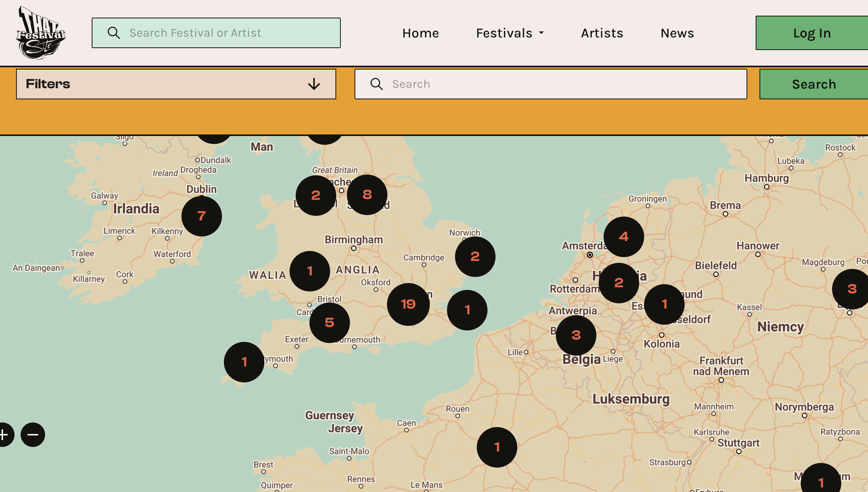Click the Cambridge city label
Image resolution: width=868 pixels, height=492 pixels.
click(x=424, y=258)
